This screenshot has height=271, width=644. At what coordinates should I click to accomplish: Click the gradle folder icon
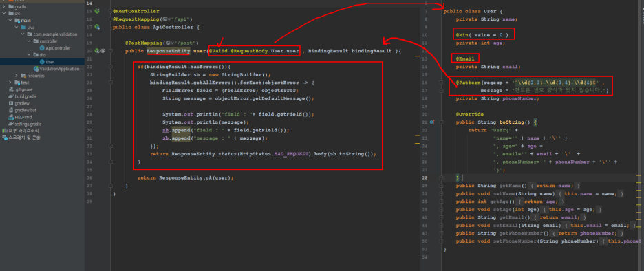point(11,7)
